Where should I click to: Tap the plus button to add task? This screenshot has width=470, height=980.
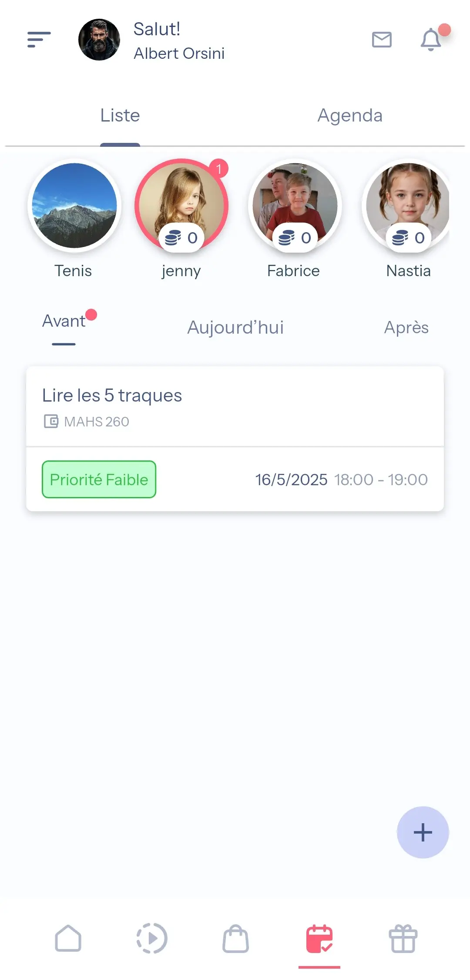423,832
